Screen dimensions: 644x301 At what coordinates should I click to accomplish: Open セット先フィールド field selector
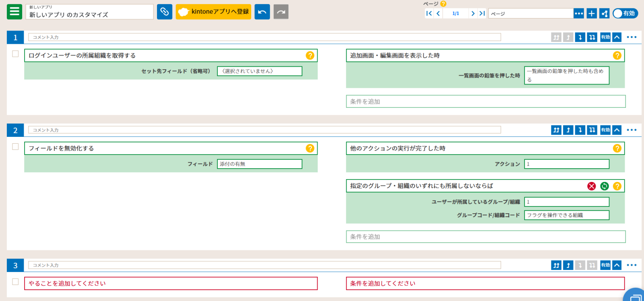tap(259, 71)
